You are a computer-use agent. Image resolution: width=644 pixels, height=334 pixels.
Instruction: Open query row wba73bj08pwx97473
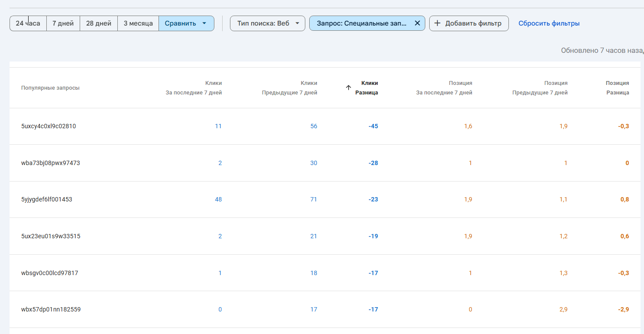coord(50,163)
